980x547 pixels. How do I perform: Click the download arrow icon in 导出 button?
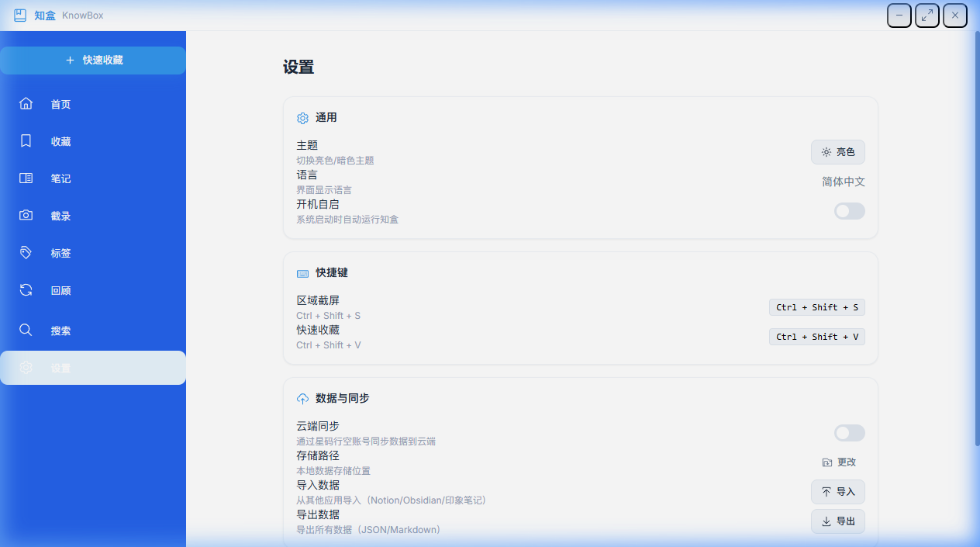(x=826, y=521)
